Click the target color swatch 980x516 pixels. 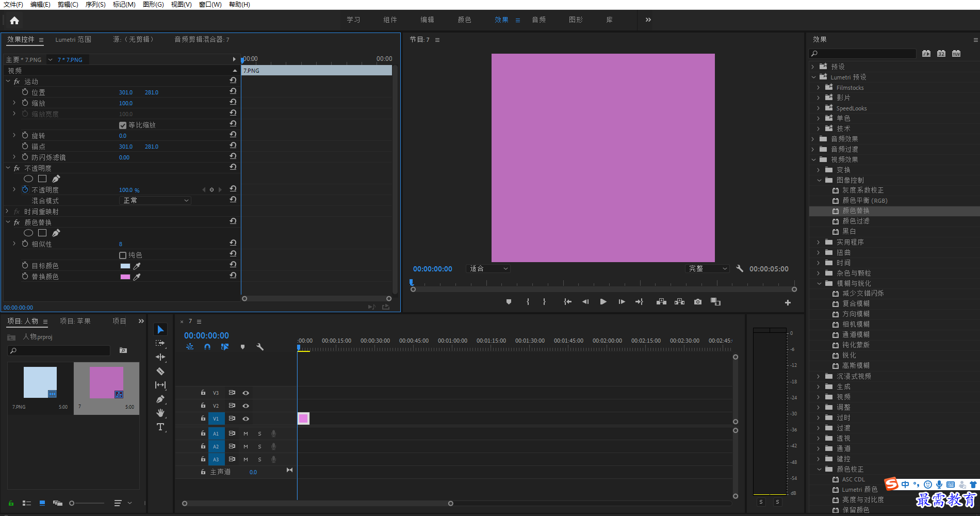pyautogui.click(x=125, y=266)
